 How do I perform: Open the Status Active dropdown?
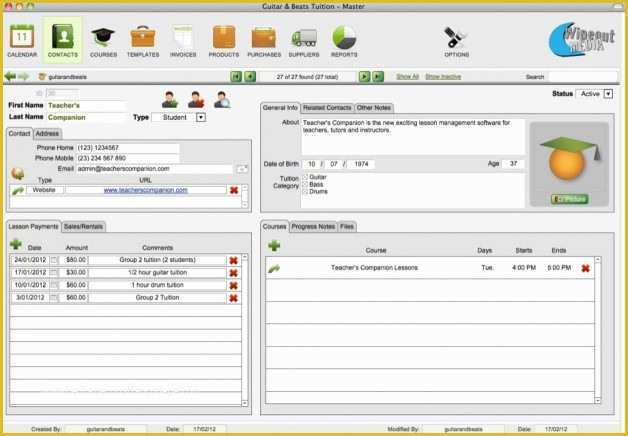click(608, 94)
